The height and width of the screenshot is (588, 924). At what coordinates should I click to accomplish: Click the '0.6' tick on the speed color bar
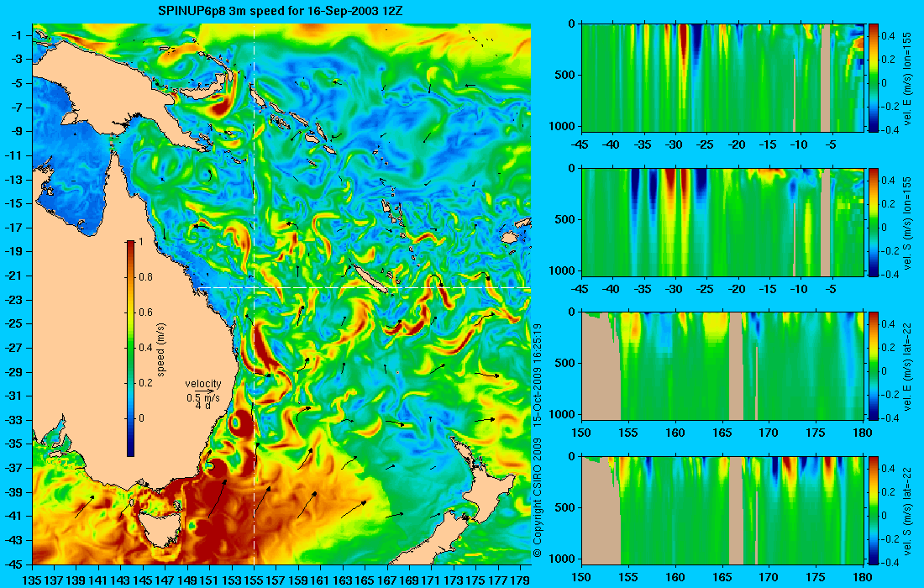[x=145, y=312]
